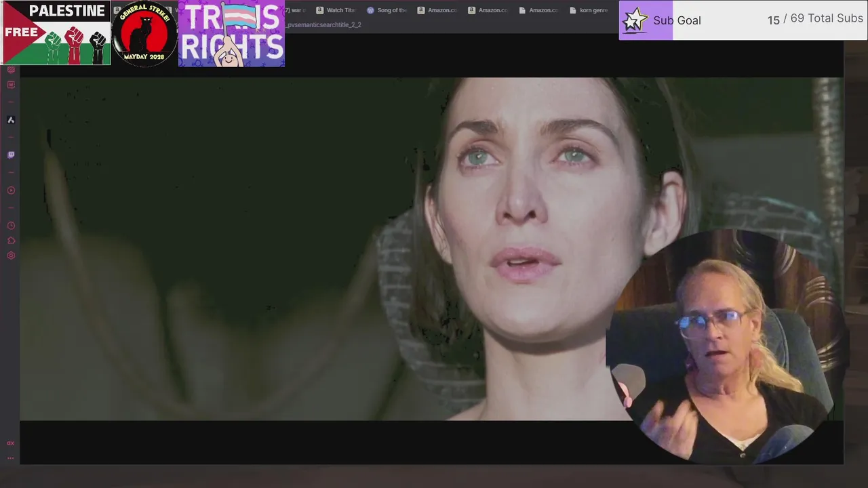Image resolution: width=868 pixels, height=488 pixels.
Task: Open History via the clock sidebar icon
Action: pos(11,226)
